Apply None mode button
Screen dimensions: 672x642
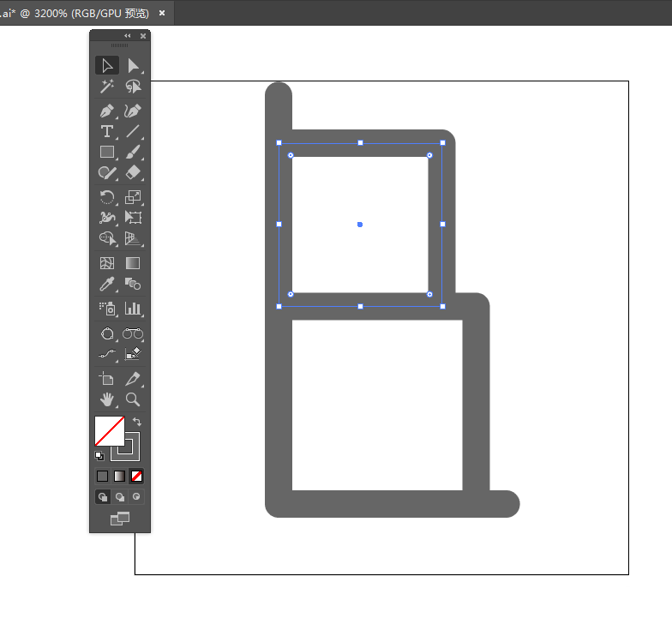click(x=137, y=477)
